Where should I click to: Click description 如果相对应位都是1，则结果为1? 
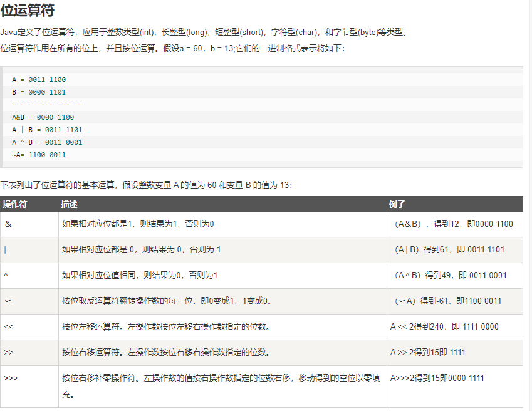tap(138, 224)
